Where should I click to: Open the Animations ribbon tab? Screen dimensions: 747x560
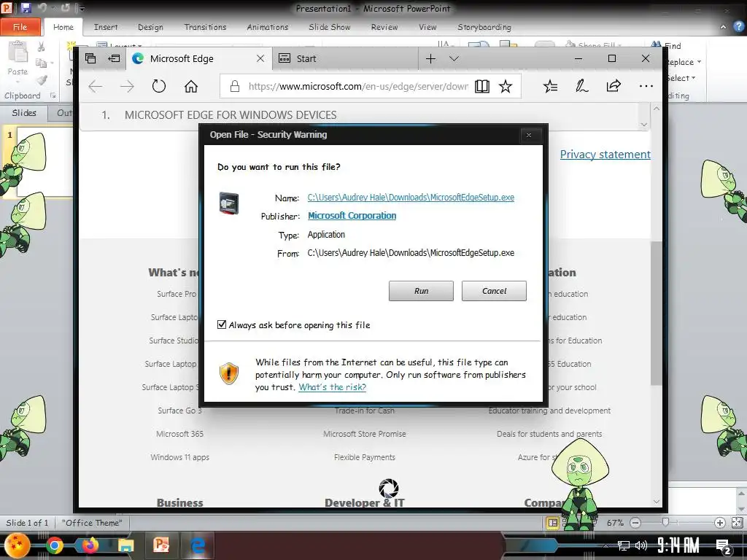click(268, 27)
